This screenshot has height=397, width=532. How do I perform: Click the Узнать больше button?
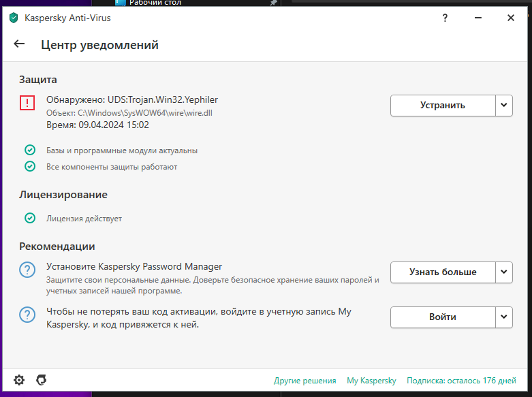[443, 272]
